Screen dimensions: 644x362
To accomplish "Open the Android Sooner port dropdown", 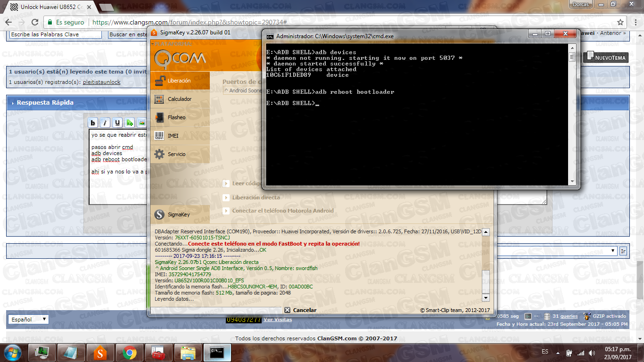I will click(242, 90).
